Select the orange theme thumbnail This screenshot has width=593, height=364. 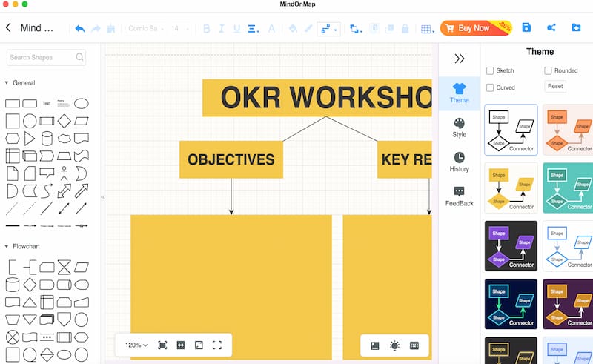click(568, 130)
